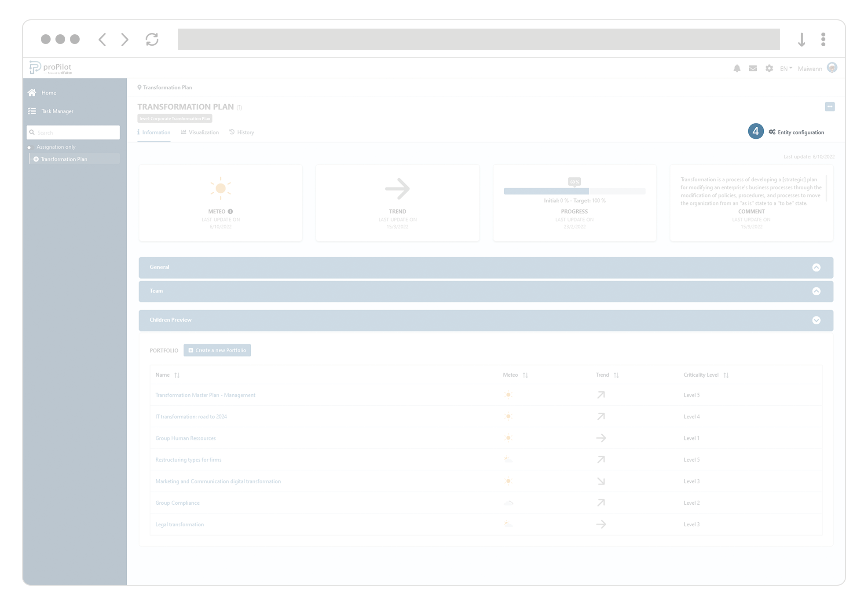
Task: Open the History tab
Action: (242, 132)
